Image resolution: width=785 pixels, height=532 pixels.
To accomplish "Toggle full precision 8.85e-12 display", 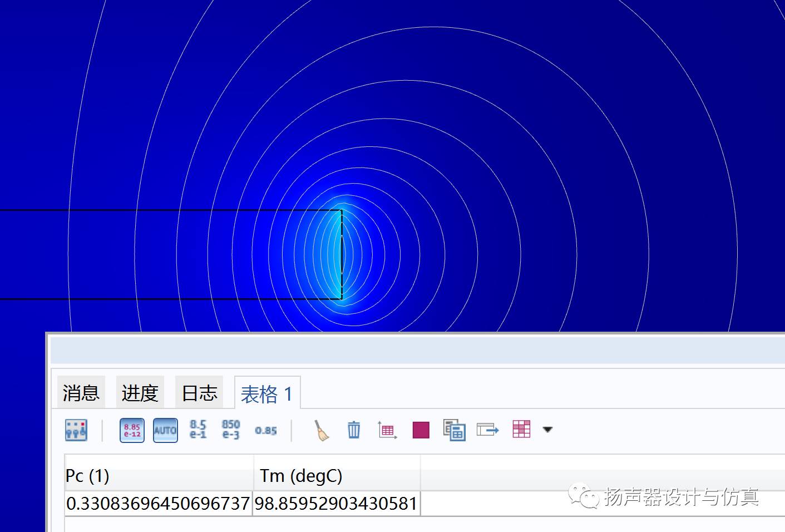I will tap(132, 430).
